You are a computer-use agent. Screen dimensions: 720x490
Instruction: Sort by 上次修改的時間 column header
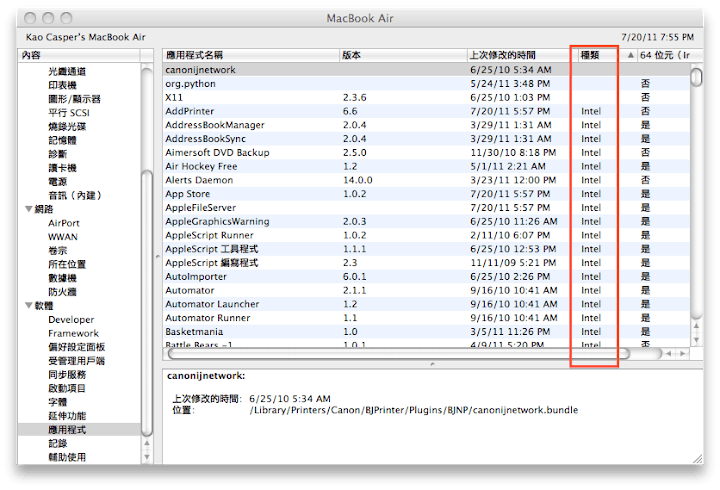(x=523, y=55)
